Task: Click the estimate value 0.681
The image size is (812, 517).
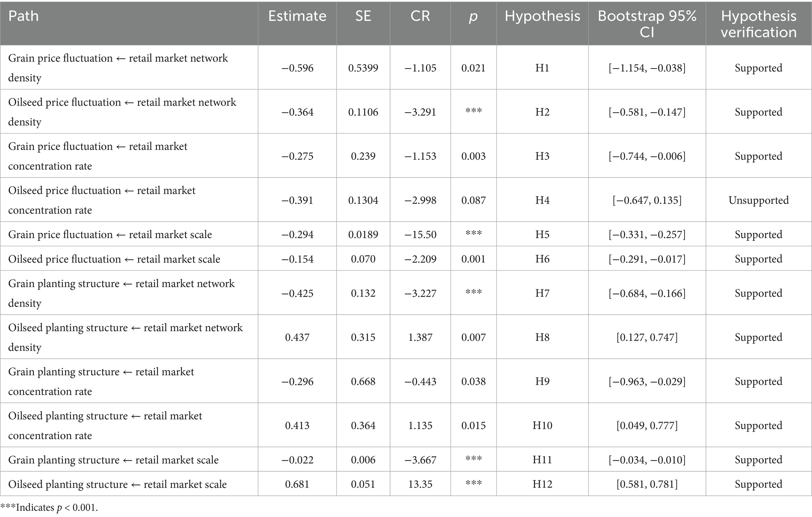Action: point(297,484)
